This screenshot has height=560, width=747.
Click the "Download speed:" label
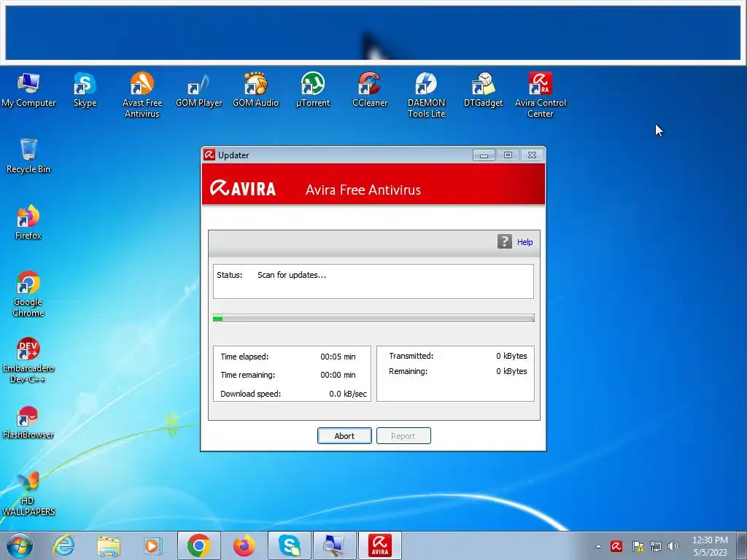click(x=251, y=394)
